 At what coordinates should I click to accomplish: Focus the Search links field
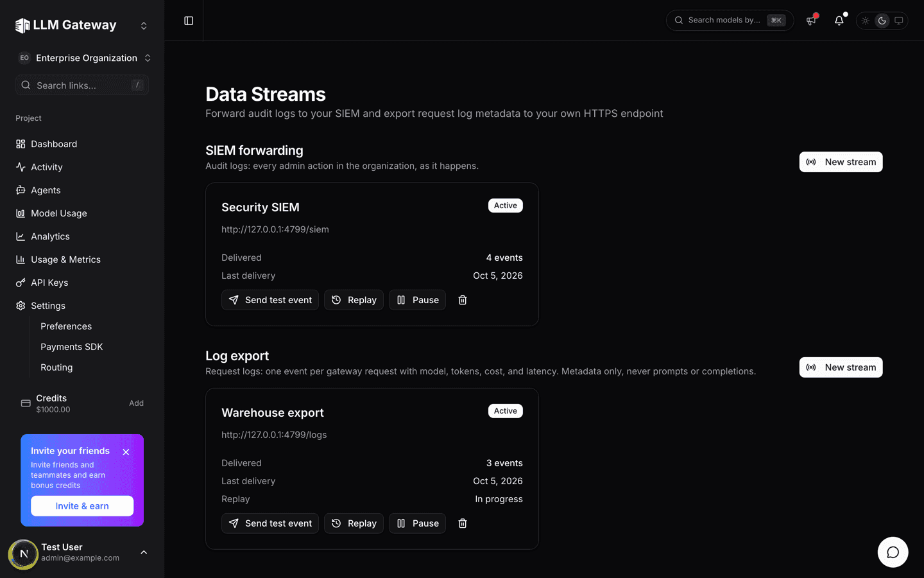82,85
